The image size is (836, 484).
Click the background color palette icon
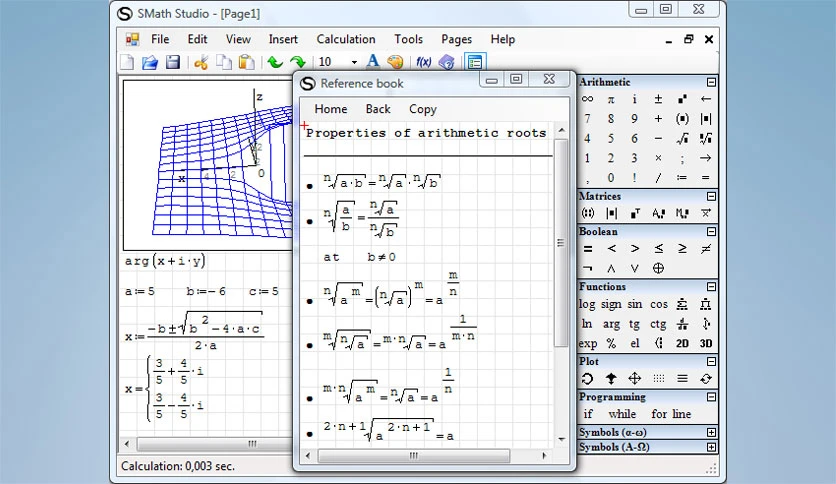pos(395,62)
